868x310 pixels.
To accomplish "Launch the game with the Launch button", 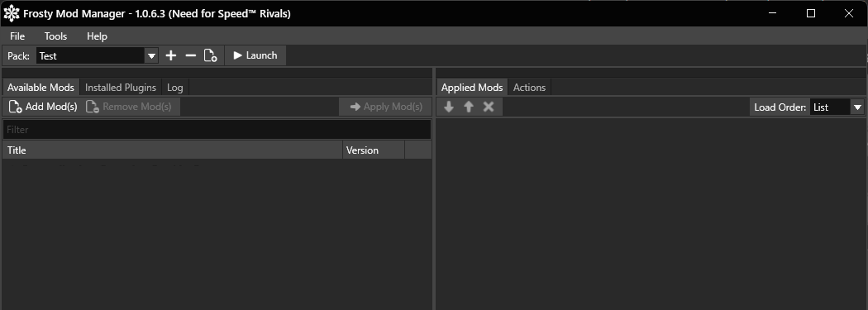I will (x=256, y=56).
